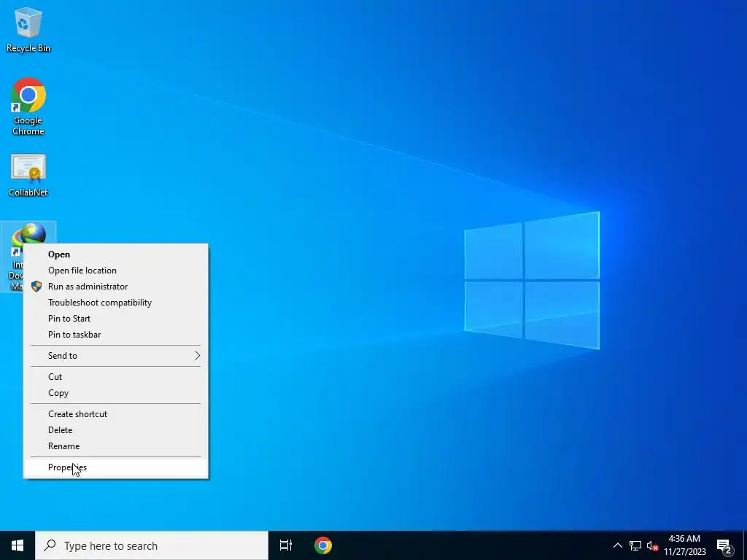Screen dimensions: 747x560
Task: Click the taskbar search box
Action: tap(152, 545)
